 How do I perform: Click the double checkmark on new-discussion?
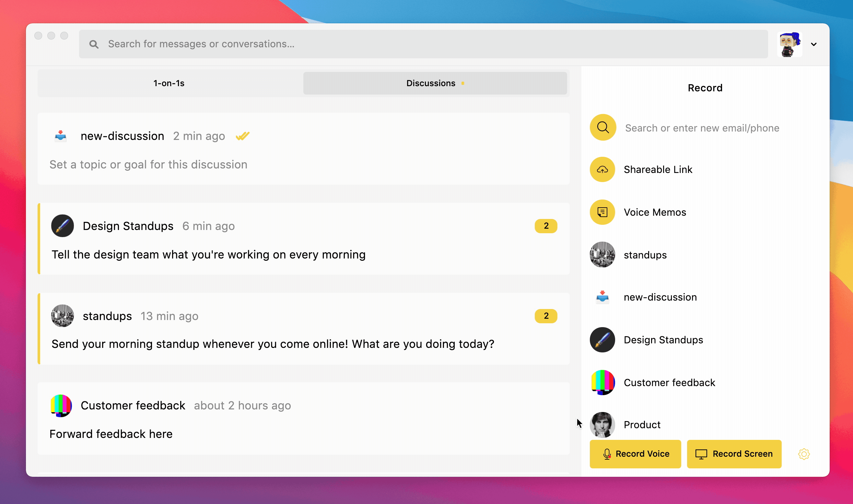(242, 136)
